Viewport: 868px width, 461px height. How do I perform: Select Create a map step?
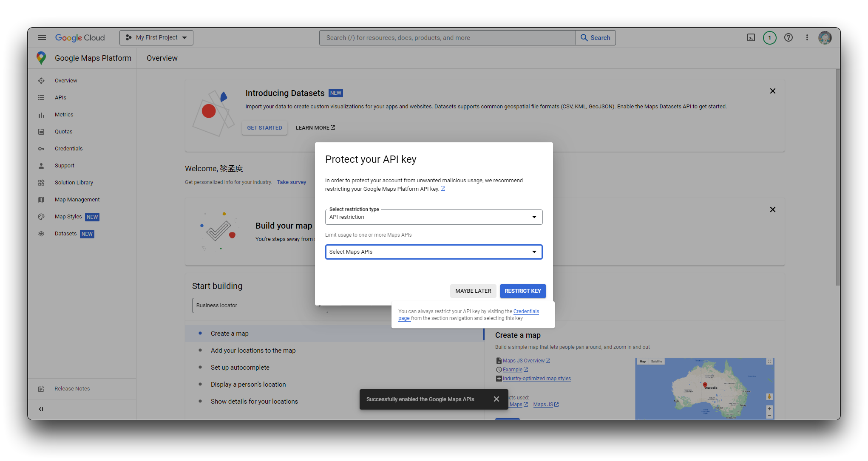point(335,334)
